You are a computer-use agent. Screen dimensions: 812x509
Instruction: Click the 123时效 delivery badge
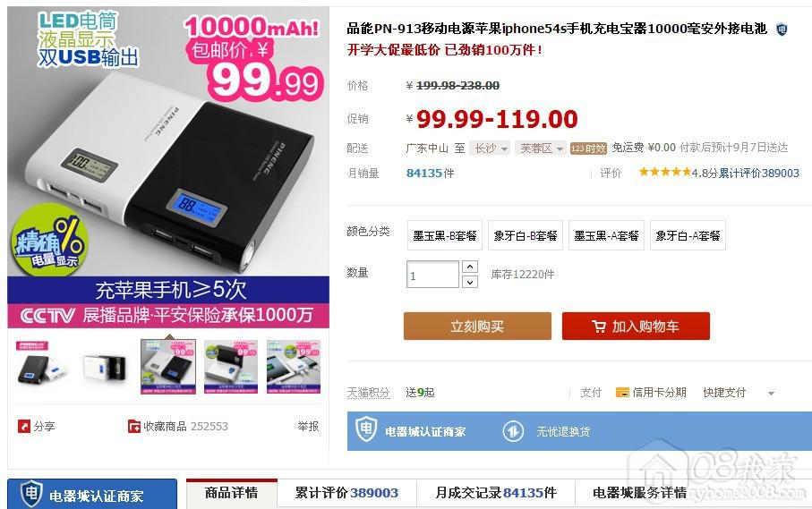click(x=588, y=148)
